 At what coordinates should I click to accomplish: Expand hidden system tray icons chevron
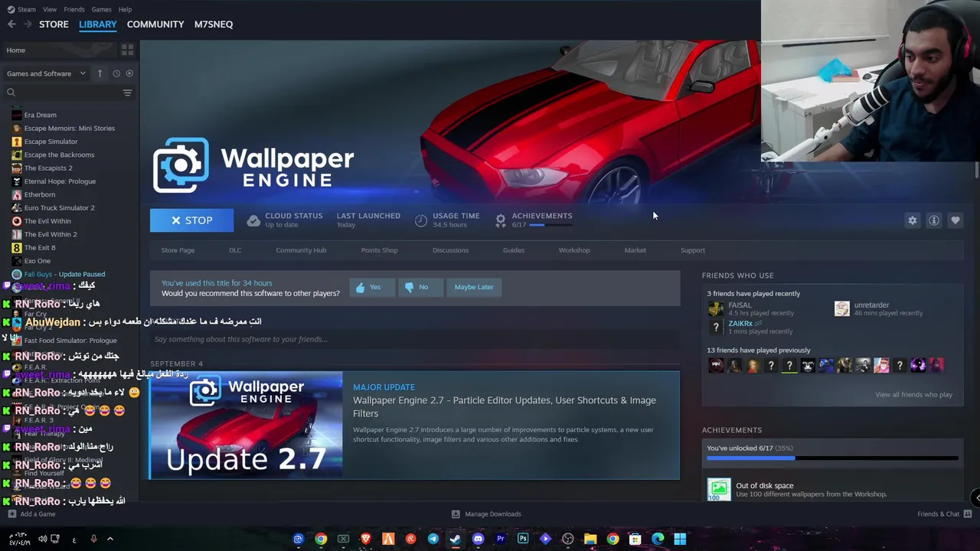click(109, 539)
